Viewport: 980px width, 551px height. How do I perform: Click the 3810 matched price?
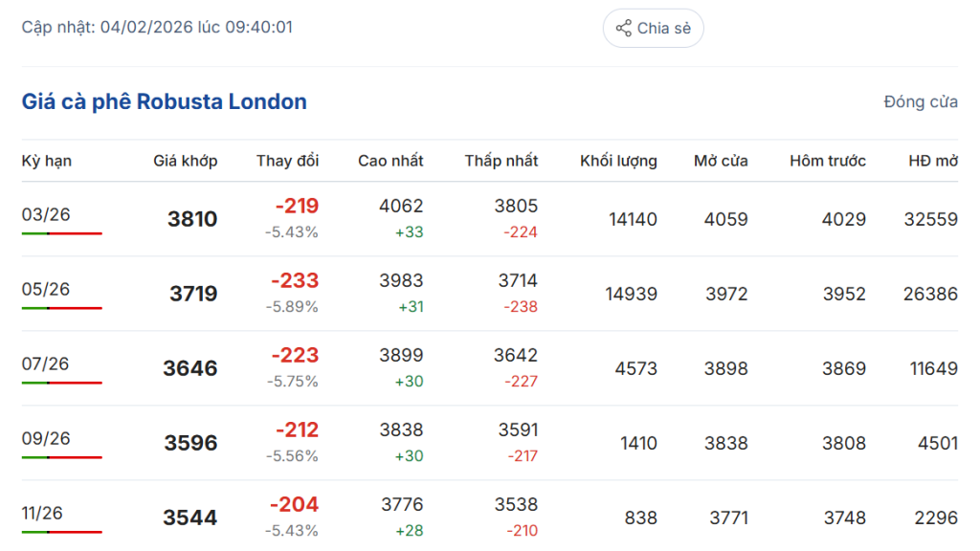(x=191, y=219)
